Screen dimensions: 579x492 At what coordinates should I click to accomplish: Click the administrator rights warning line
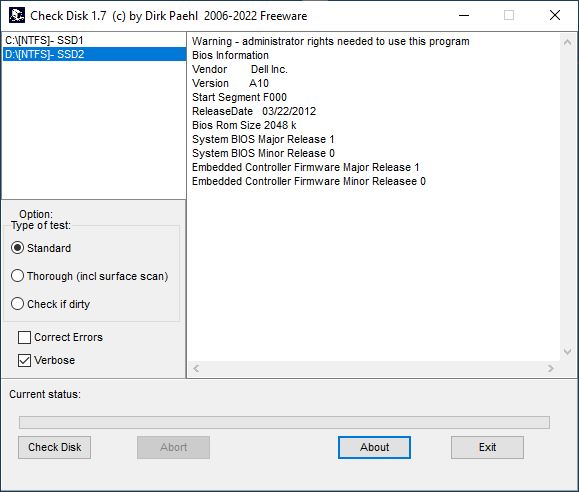pos(331,41)
